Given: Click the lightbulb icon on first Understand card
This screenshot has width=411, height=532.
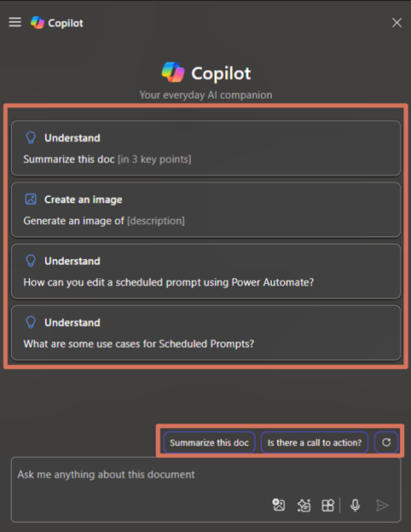Looking at the screenshot, I should pyautogui.click(x=31, y=138).
